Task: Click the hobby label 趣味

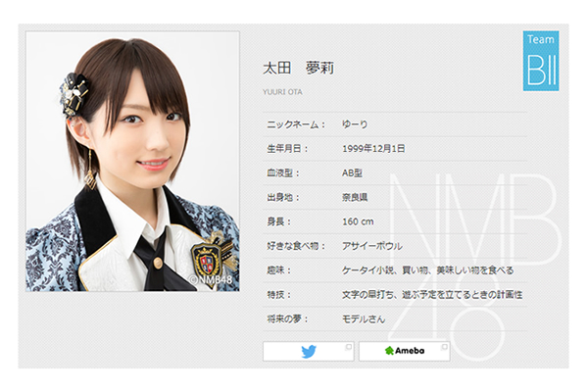Action: [279, 270]
